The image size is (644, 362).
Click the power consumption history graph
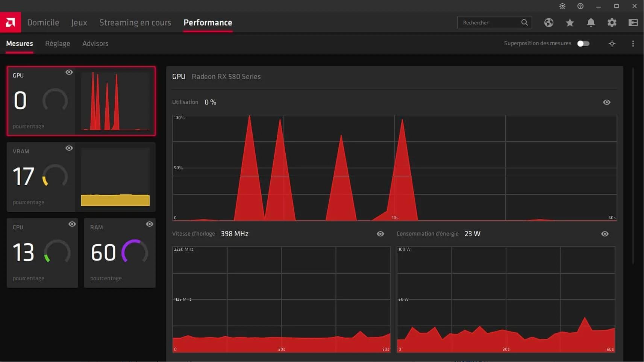pos(506,299)
